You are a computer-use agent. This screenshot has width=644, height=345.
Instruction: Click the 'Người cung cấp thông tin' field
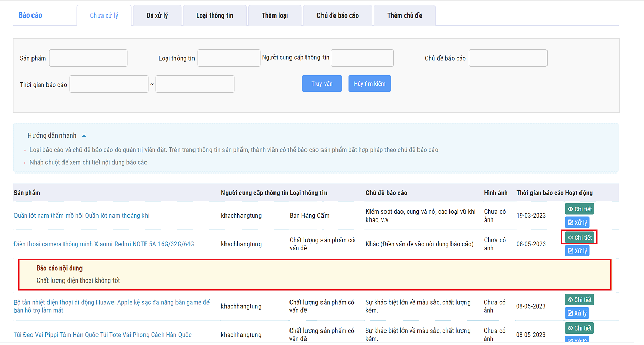coord(362,58)
